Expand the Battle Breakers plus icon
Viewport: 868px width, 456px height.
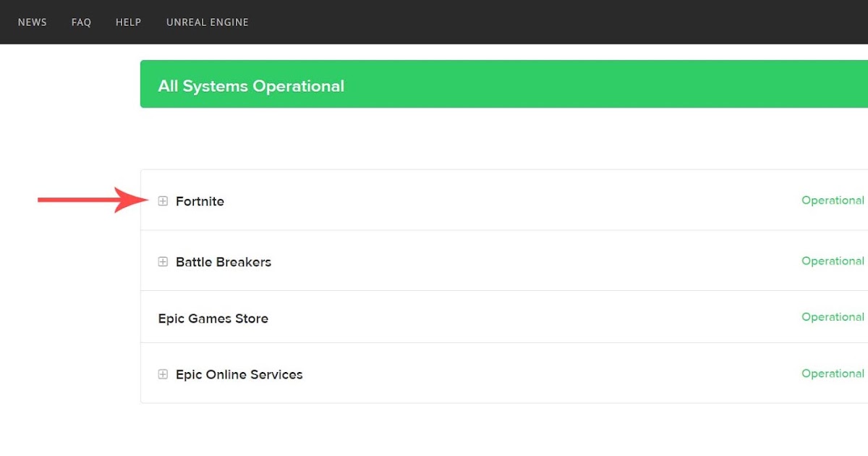(163, 262)
